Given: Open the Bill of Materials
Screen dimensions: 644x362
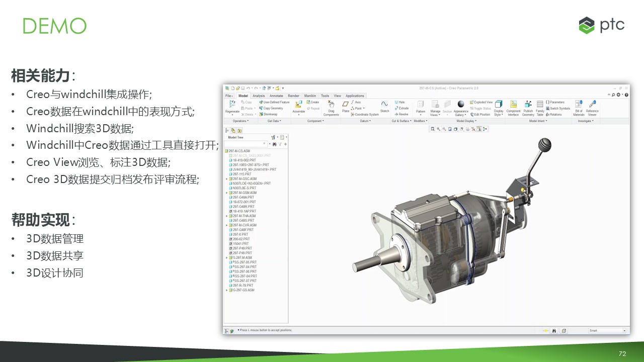Looking at the screenshot, I should (579, 108).
